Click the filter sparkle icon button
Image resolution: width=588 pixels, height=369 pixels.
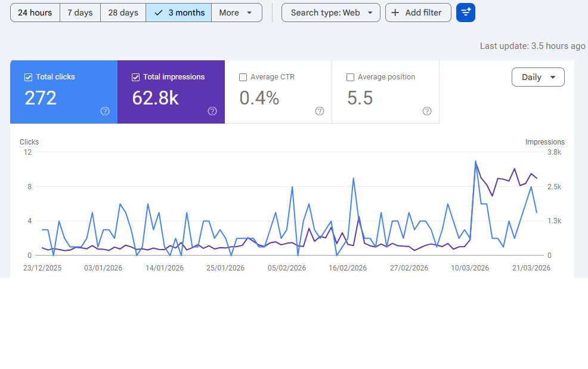coord(466,13)
